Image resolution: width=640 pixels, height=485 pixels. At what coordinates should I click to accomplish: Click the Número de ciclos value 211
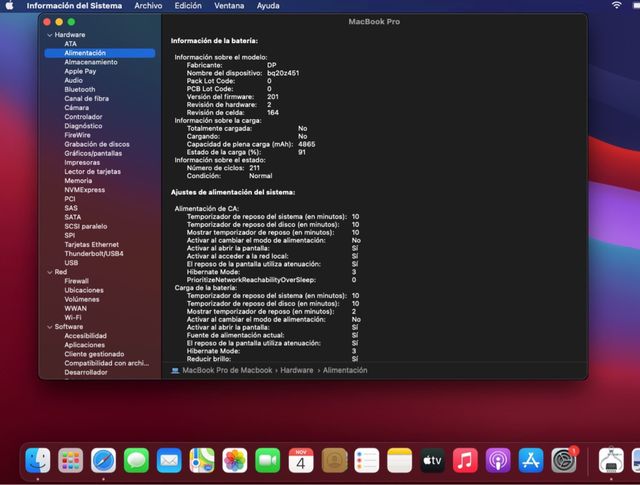pos(254,168)
